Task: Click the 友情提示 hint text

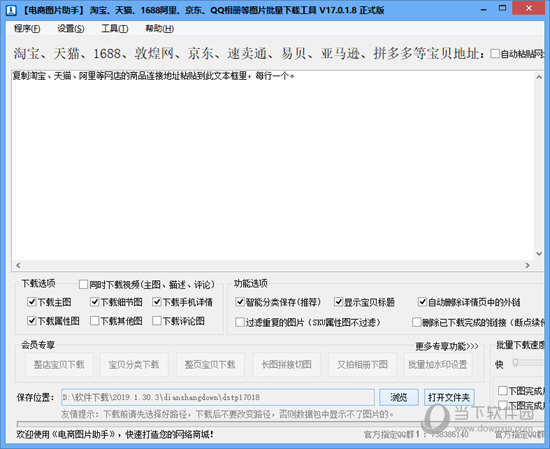Action: tap(227, 415)
